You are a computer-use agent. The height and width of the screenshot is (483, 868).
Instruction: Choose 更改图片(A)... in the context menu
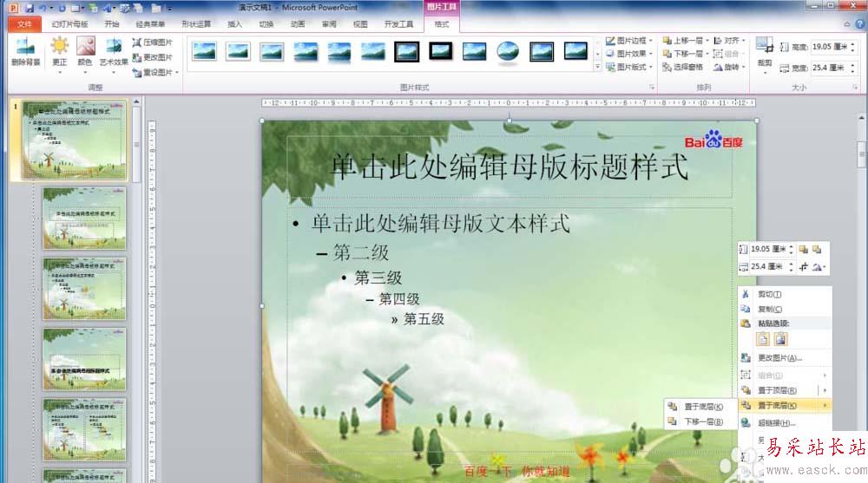785,358
